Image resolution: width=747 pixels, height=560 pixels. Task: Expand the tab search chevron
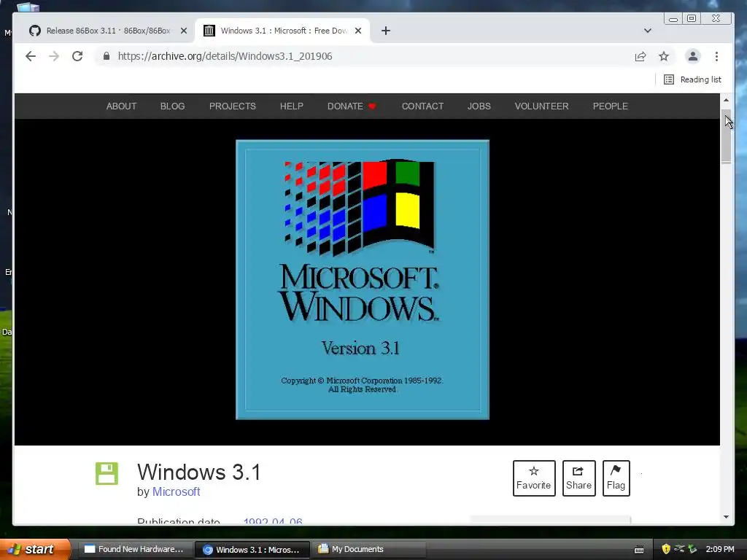[648, 31]
